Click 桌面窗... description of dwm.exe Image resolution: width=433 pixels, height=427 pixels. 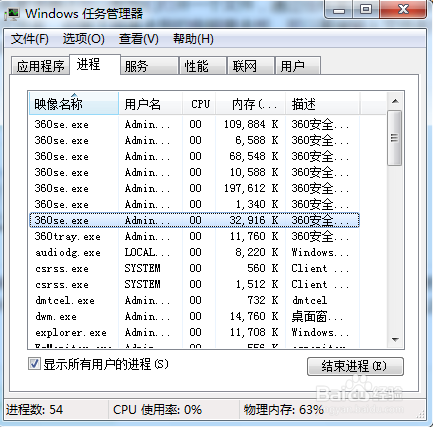point(317,316)
